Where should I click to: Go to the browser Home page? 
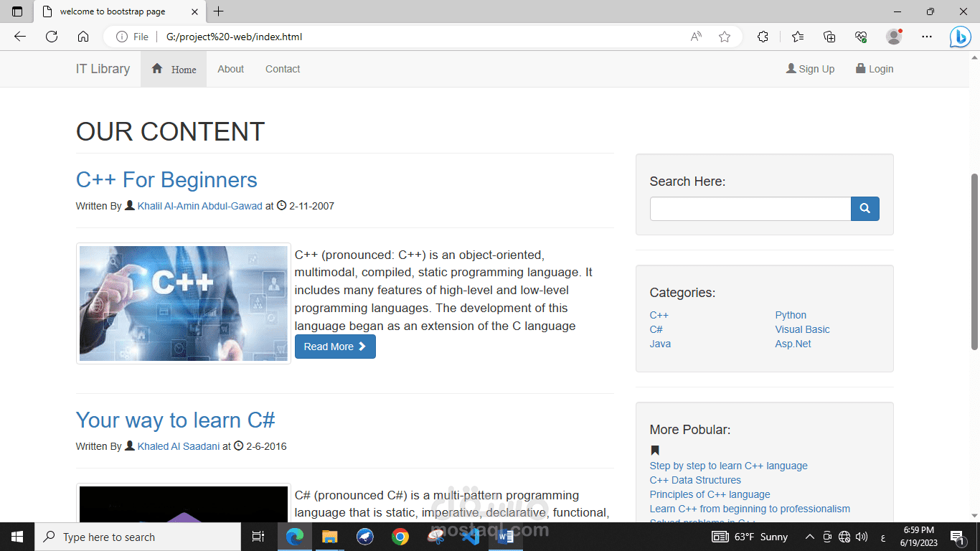[83, 37]
